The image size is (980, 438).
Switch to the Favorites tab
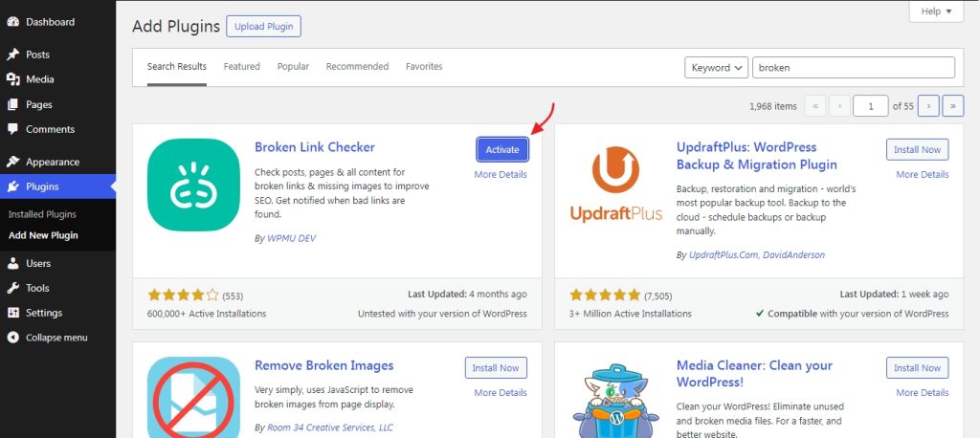pos(424,66)
